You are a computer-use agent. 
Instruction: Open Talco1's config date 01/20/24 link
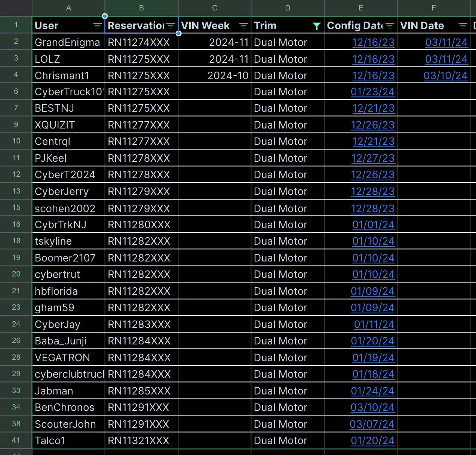373,441
